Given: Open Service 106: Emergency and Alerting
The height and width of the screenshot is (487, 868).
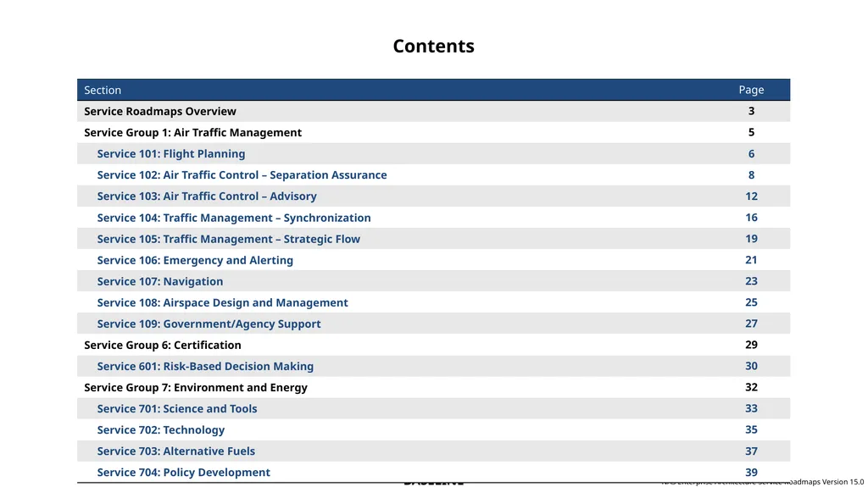Looking at the screenshot, I should tap(196, 260).
